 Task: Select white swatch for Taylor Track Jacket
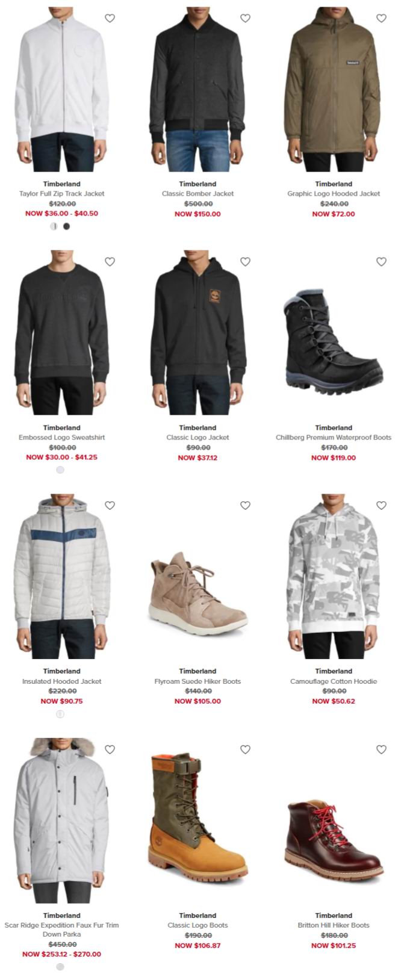coord(54,226)
